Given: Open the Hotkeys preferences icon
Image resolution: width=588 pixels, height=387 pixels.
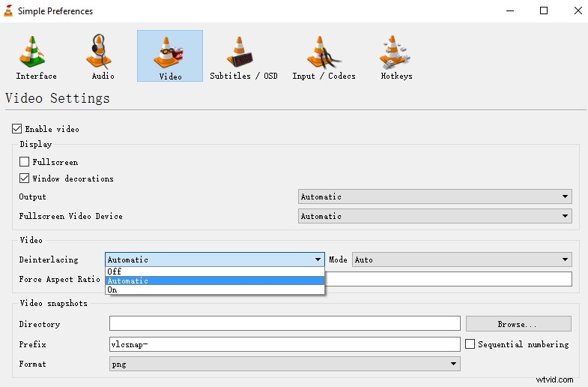Looking at the screenshot, I should point(396,55).
